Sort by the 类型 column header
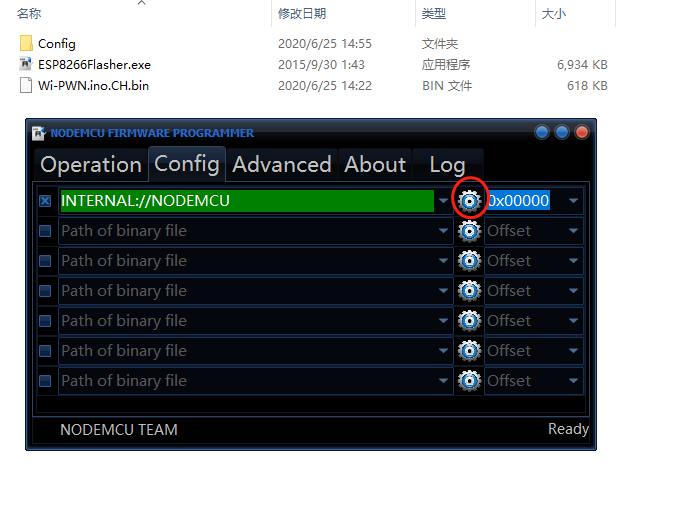Screen dimensions: 685x513 433,14
